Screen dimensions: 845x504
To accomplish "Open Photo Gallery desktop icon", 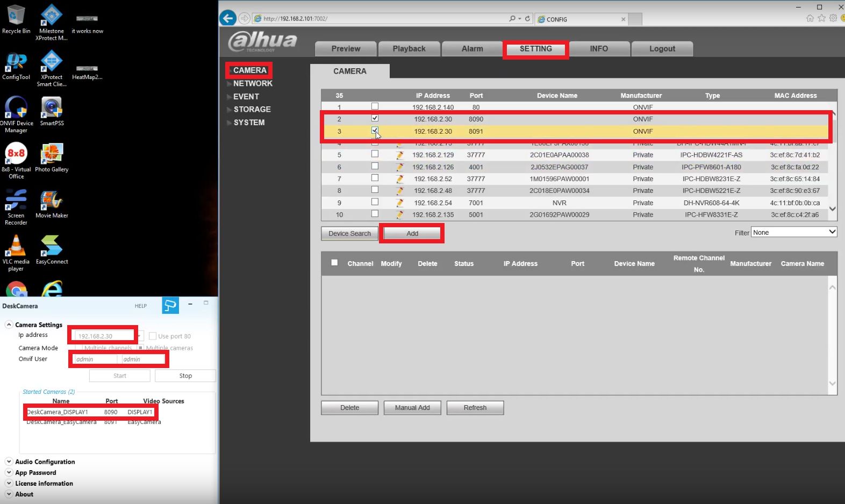I will tap(52, 157).
